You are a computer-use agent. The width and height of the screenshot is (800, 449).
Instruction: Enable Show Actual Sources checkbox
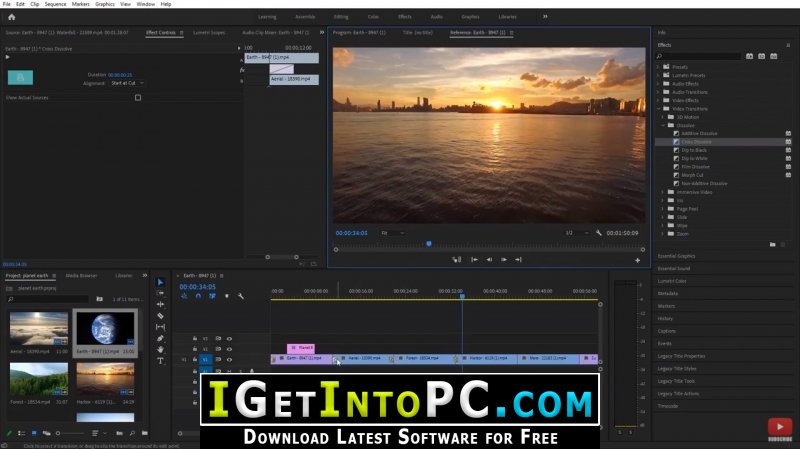click(138, 97)
